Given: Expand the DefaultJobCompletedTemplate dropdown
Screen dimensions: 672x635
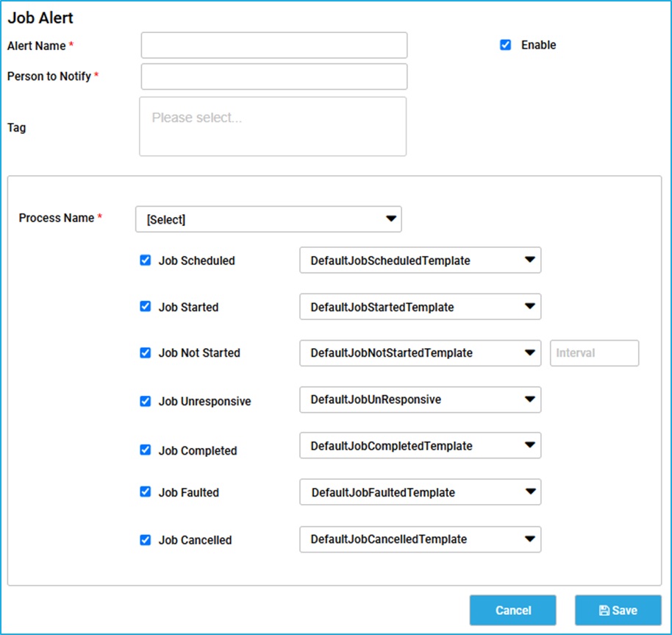Looking at the screenshot, I should [421, 445].
